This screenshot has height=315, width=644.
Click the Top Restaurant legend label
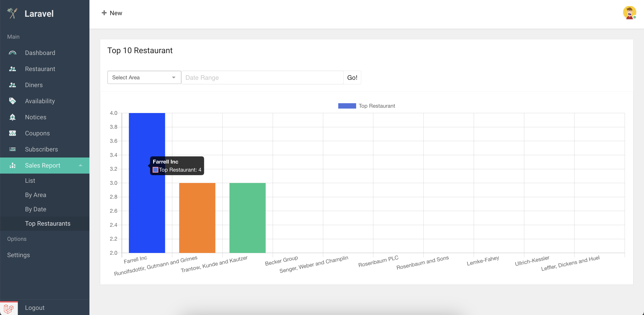coord(377,106)
